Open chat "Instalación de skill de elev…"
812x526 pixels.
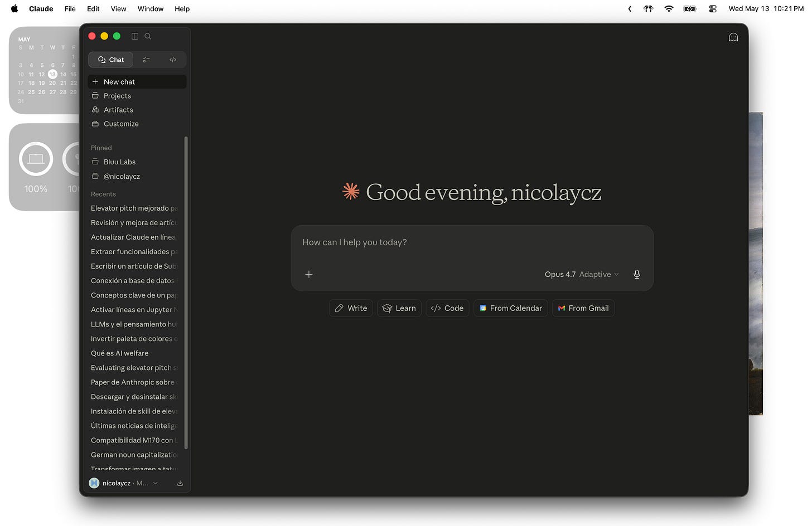click(x=135, y=411)
